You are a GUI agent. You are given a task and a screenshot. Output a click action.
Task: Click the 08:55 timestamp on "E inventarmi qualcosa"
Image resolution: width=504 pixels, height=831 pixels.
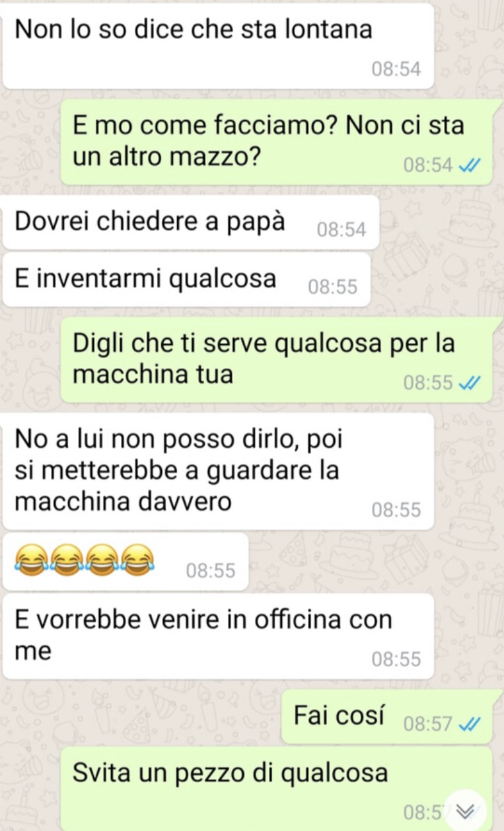(333, 287)
